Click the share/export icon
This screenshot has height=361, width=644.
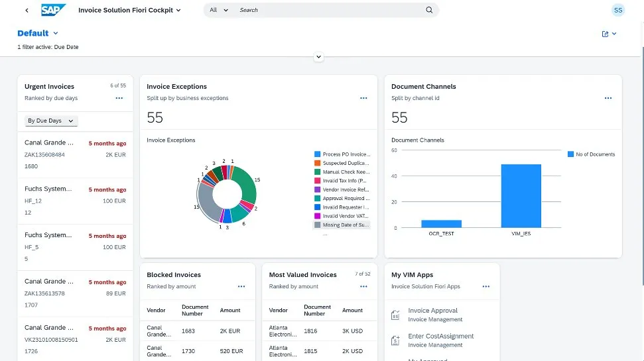606,34
